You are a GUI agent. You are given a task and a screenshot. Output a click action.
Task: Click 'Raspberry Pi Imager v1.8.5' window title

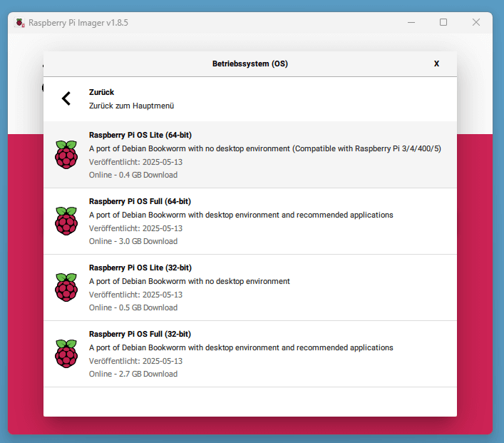click(x=78, y=23)
